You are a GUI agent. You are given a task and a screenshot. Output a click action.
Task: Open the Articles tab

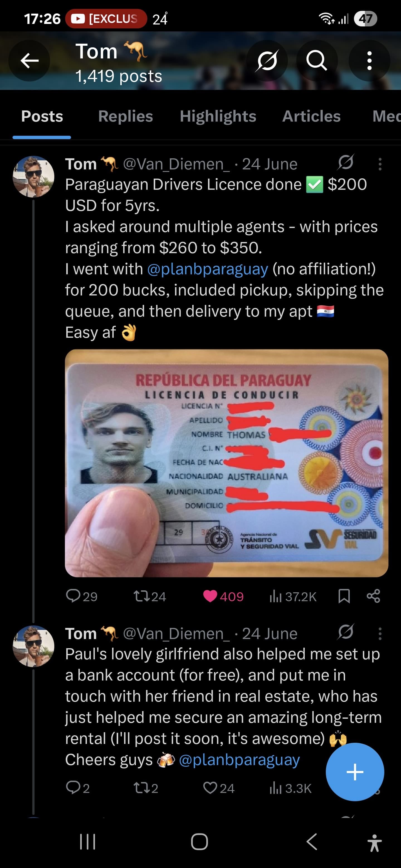[x=311, y=116]
